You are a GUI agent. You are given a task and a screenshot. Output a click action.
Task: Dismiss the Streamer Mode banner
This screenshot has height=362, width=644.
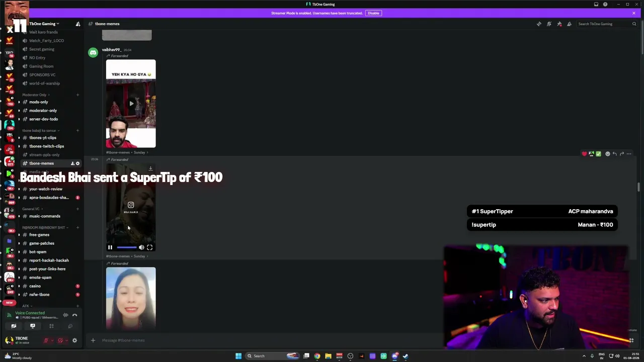coord(634,13)
